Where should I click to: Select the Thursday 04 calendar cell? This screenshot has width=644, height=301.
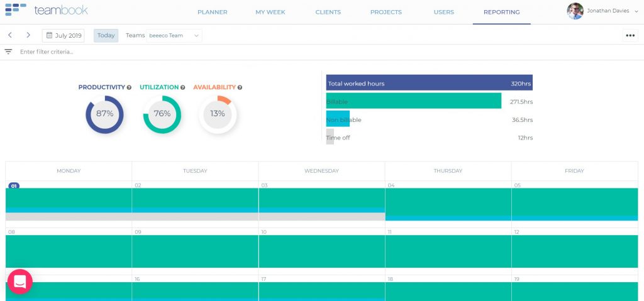click(448, 201)
